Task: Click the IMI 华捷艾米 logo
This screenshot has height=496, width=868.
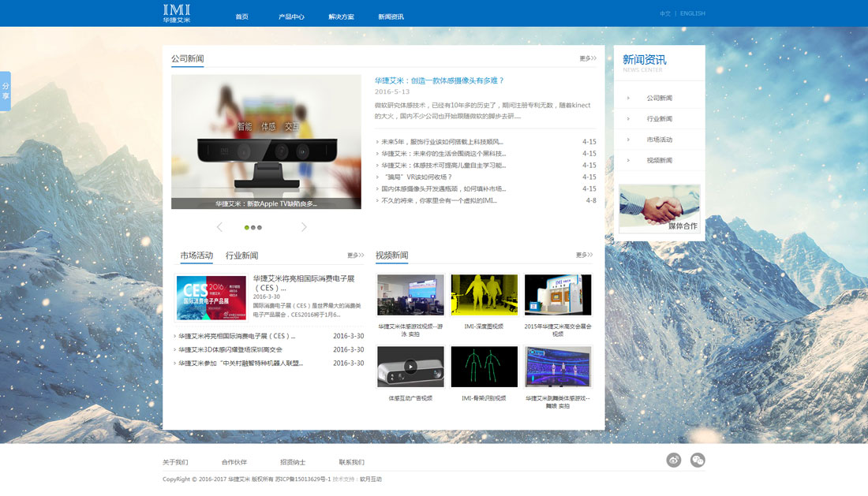Action: [x=177, y=13]
